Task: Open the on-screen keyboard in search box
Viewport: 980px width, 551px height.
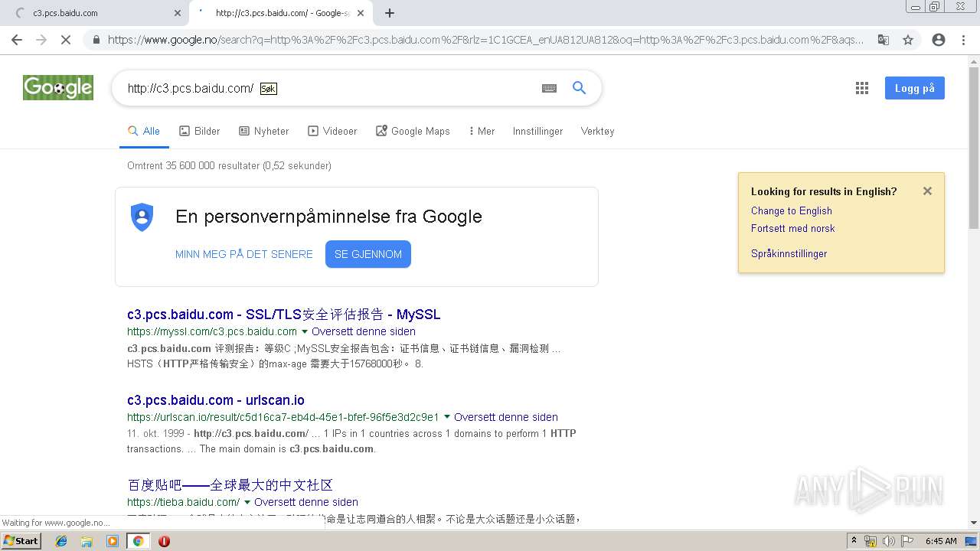Action: pos(549,88)
